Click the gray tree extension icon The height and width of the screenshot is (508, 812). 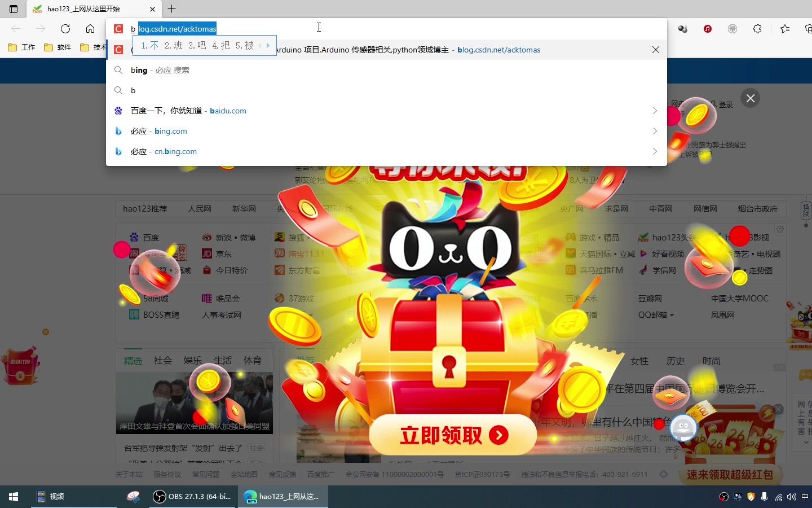pos(732,29)
